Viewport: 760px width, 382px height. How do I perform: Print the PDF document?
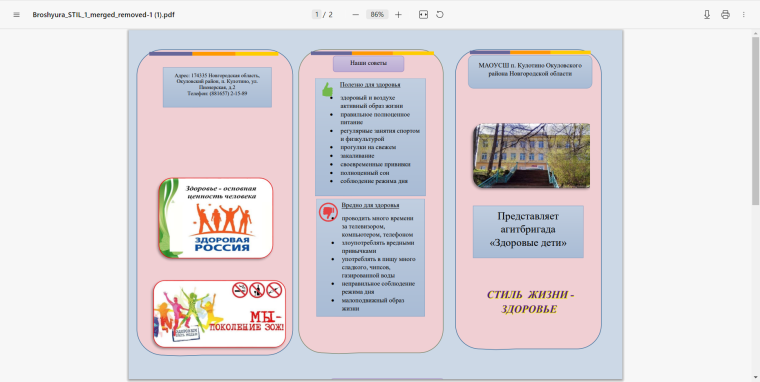(725, 15)
